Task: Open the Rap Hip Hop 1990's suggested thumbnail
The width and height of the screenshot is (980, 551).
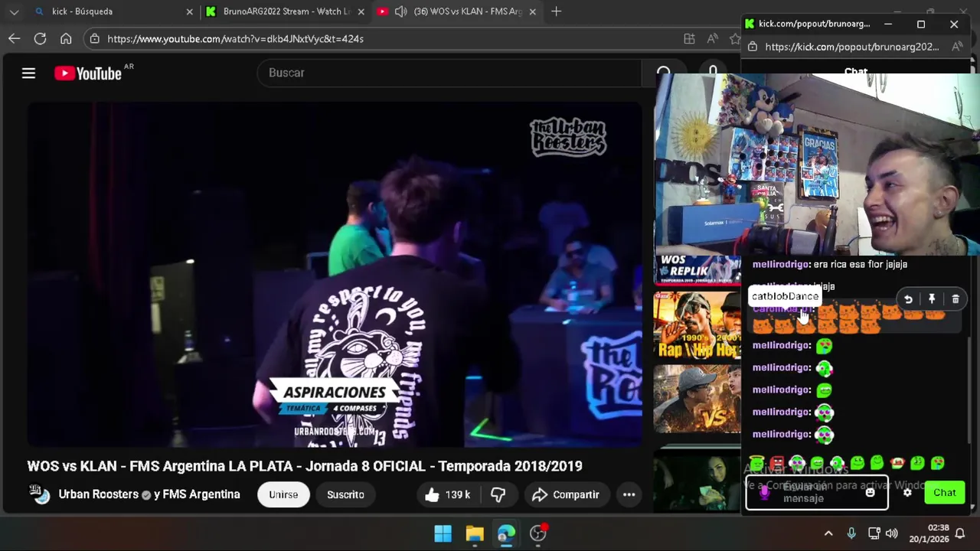Action: [x=697, y=324]
